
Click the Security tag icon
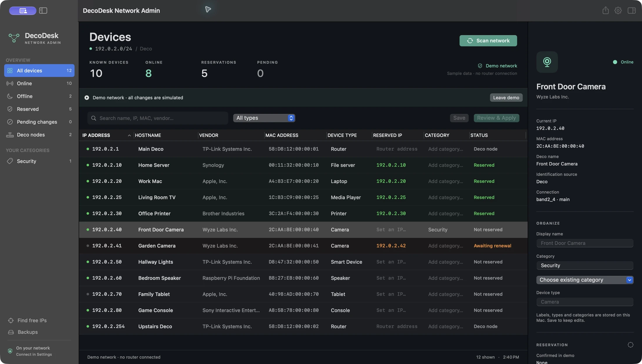[10, 161]
